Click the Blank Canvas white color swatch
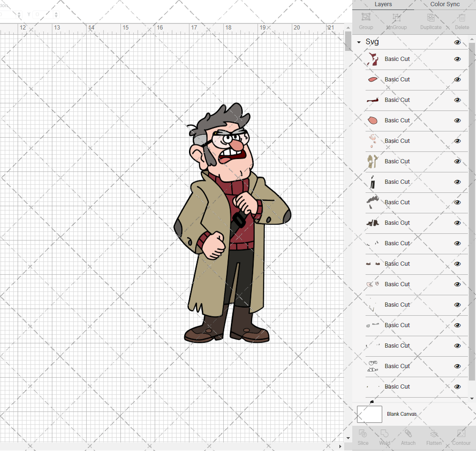Image resolution: width=476 pixels, height=451 pixels. coord(369,414)
